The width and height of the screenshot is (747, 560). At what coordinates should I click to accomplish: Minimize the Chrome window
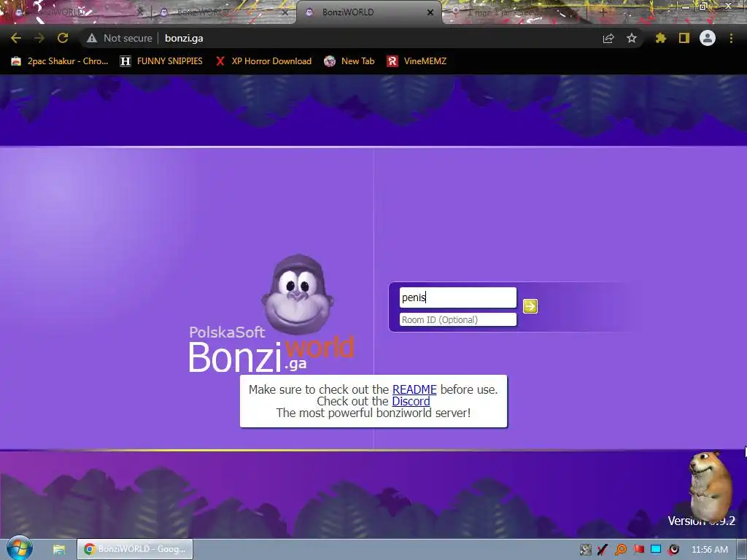point(686,7)
